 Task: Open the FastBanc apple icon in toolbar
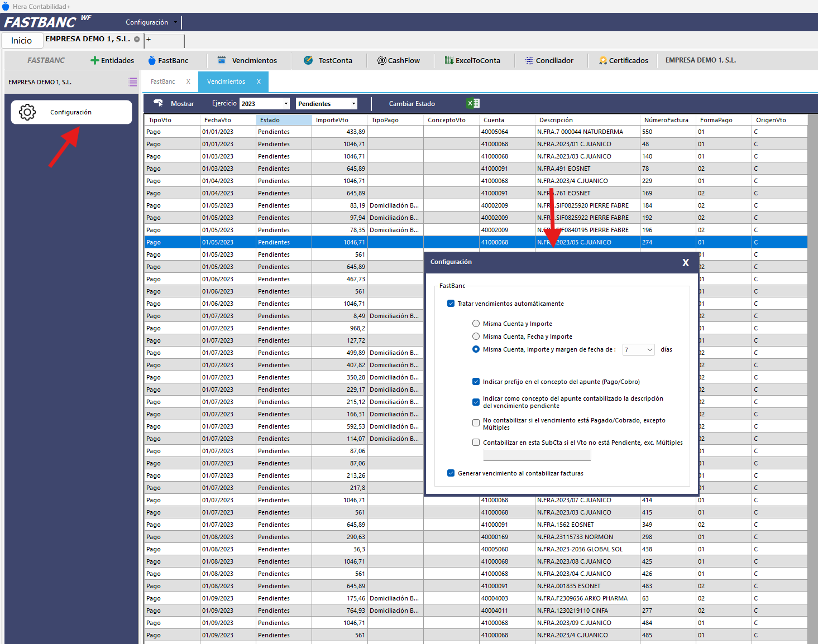[152, 60]
